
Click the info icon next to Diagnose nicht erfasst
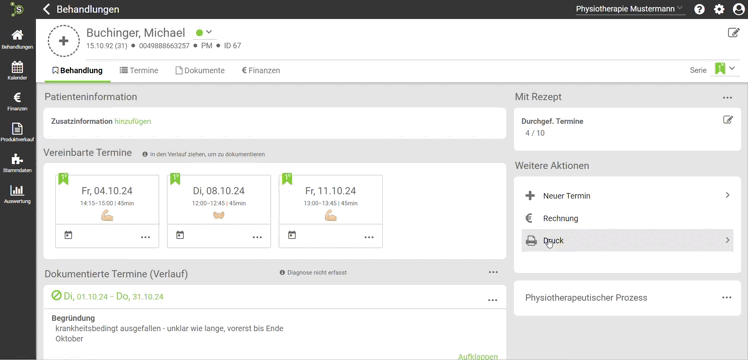[x=282, y=273]
